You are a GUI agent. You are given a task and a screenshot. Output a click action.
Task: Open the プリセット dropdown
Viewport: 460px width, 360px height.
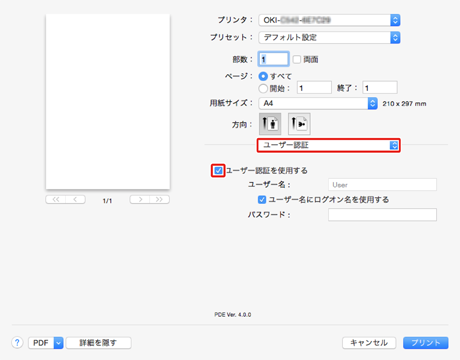pyautogui.click(x=329, y=37)
